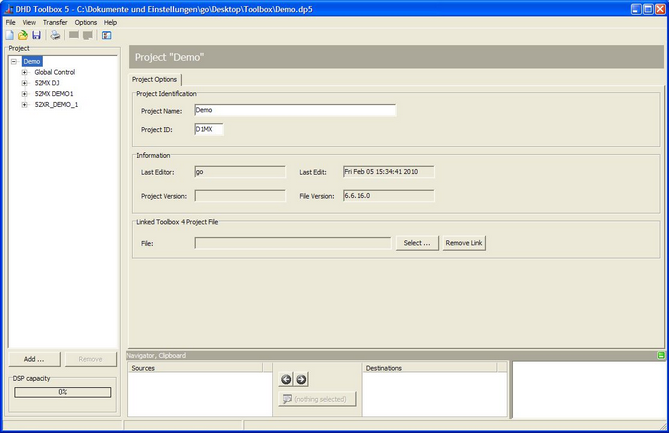
Task: Print the project using printer icon
Action: 55,35
